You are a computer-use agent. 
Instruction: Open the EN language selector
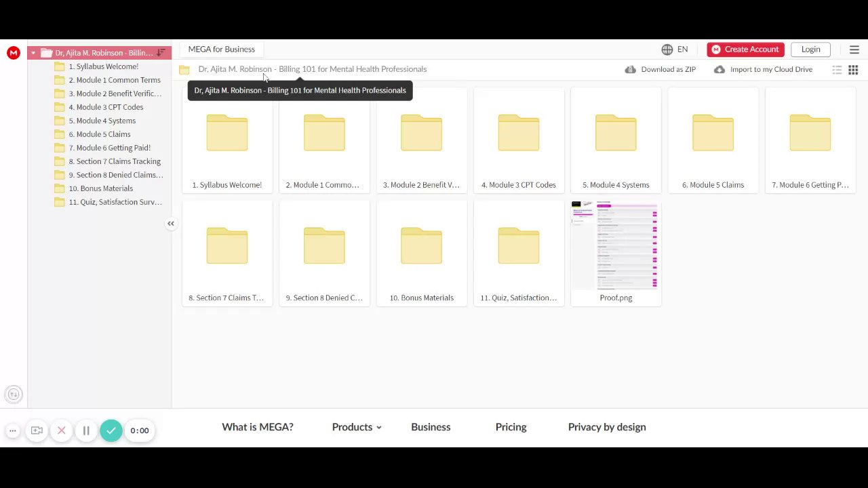682,49
